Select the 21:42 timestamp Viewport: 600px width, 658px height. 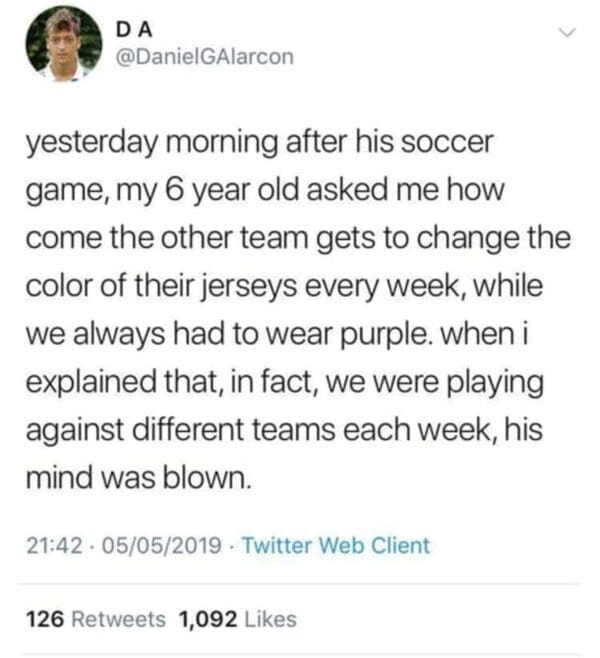coord(55,546)
